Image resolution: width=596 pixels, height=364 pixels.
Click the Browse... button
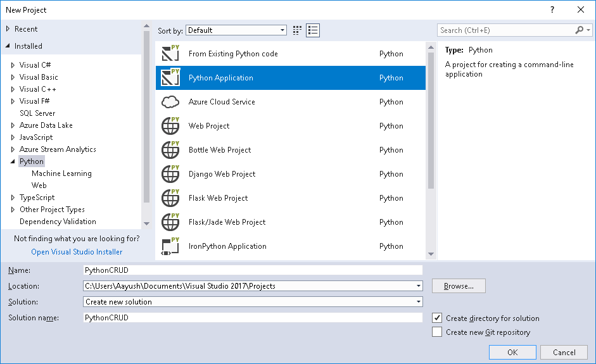(x=459, y=286)
